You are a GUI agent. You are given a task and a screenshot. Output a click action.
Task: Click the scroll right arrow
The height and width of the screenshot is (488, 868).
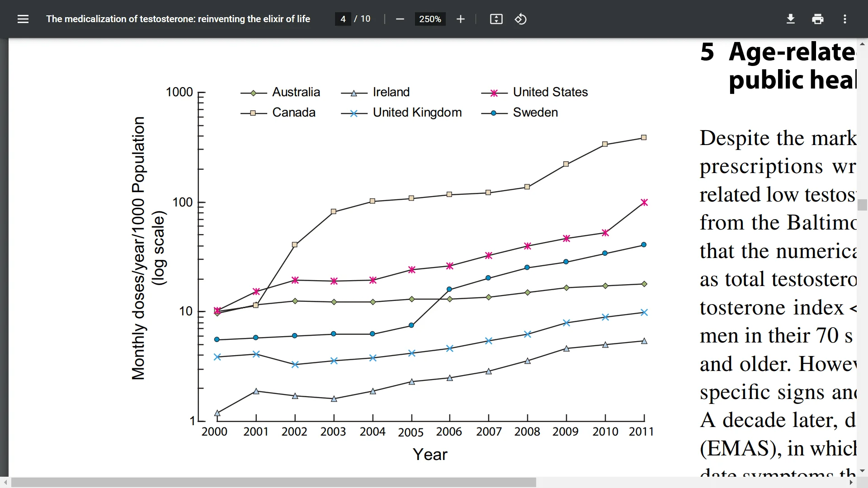(x=851, y=483)
